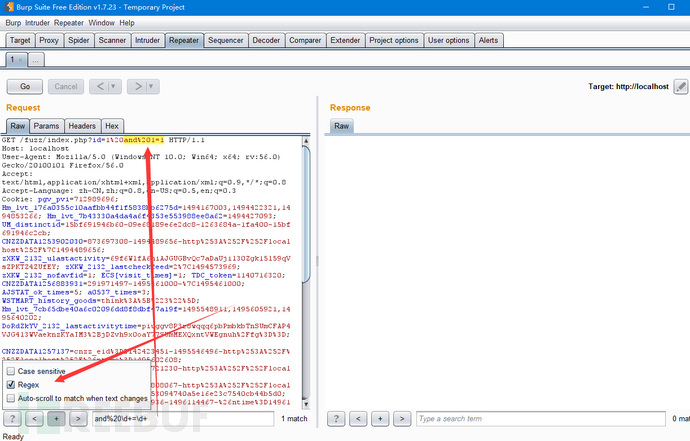Image resolution: width=690 pixels, height=441 pixels.
Task: Select the Repeater tool tab
Action: point(184,40)
